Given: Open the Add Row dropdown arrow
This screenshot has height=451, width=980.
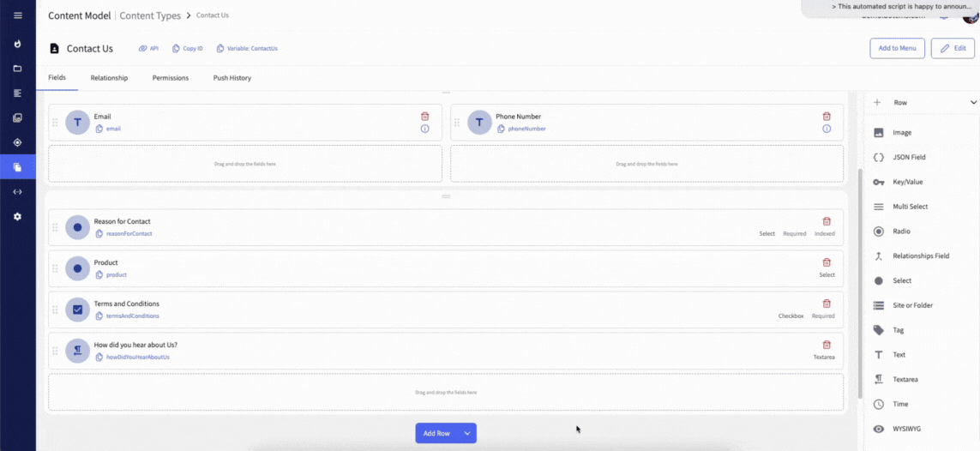Looking at the screenshot, I should coord(467,434).
